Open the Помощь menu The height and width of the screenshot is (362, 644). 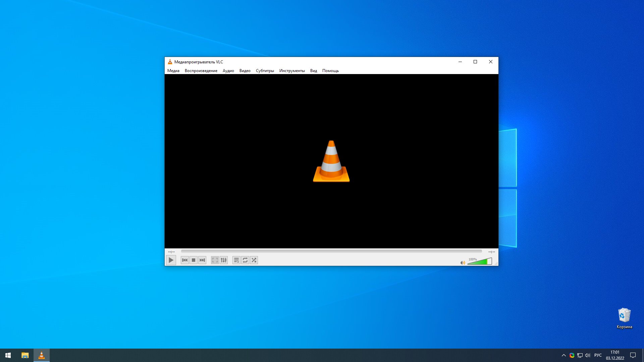(x=330, y=71)
